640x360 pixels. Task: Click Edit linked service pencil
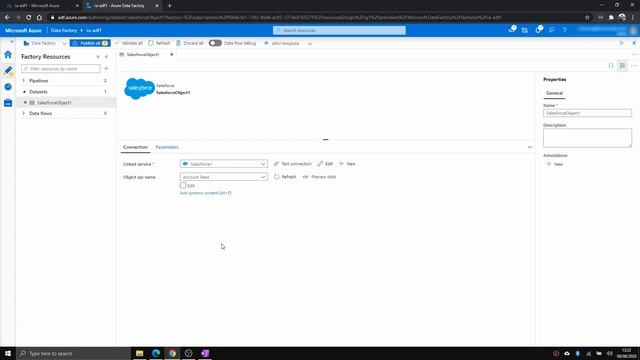coord(325,164)
